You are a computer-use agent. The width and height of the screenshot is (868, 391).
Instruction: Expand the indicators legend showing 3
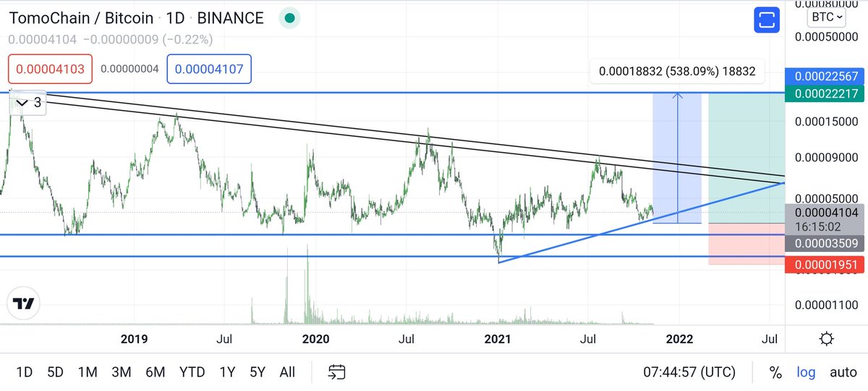tap(29, 103)
